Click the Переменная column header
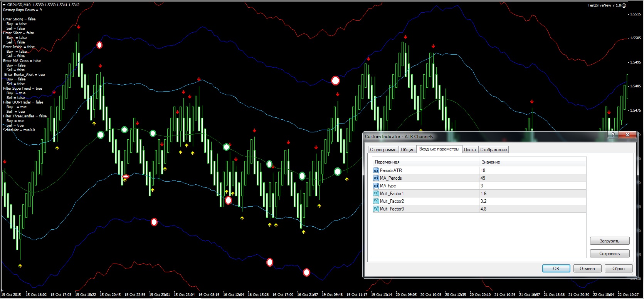The height and width of the screenshot is (299, 644). 425,162
